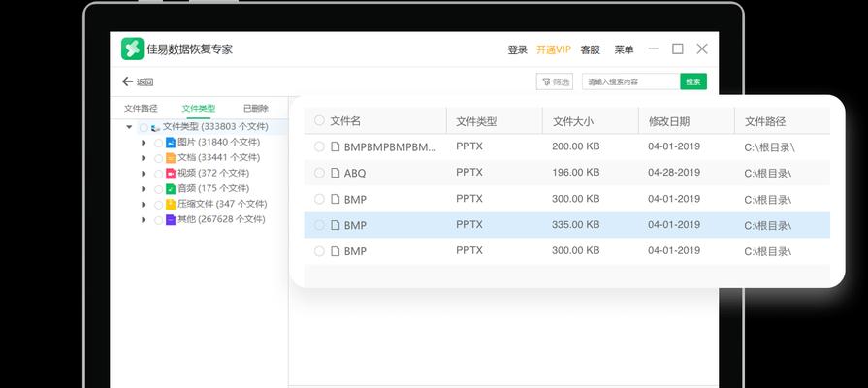Click file icon of BMPBMPBMPBM... row
This screenshot has width=868, height=388.
(335, 146)
